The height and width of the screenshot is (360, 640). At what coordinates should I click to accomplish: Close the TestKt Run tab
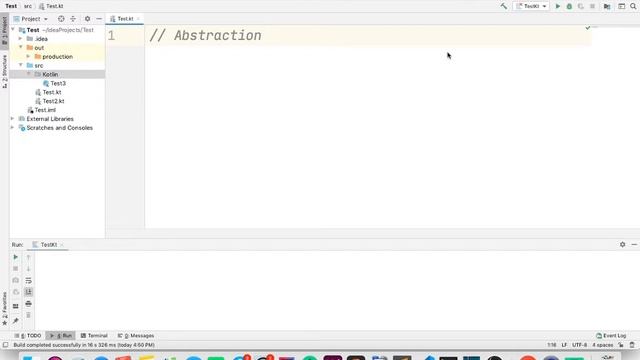coord(62,244)
